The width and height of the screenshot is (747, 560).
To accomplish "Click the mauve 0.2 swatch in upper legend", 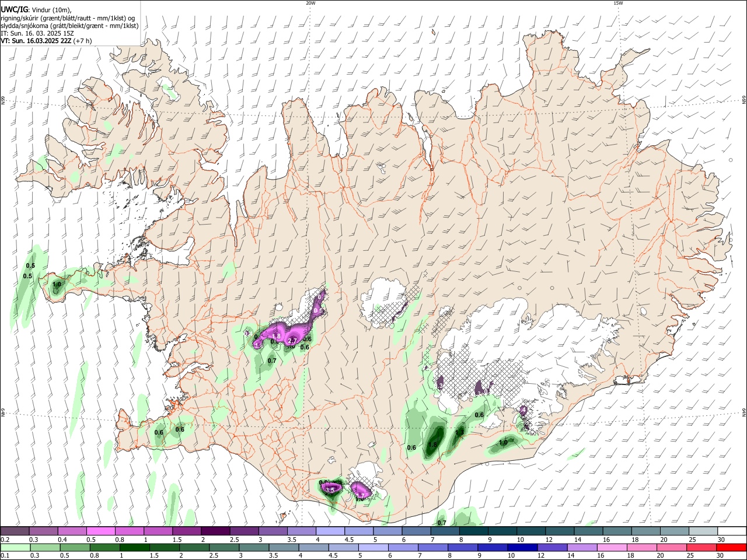I will pos(15,531).
